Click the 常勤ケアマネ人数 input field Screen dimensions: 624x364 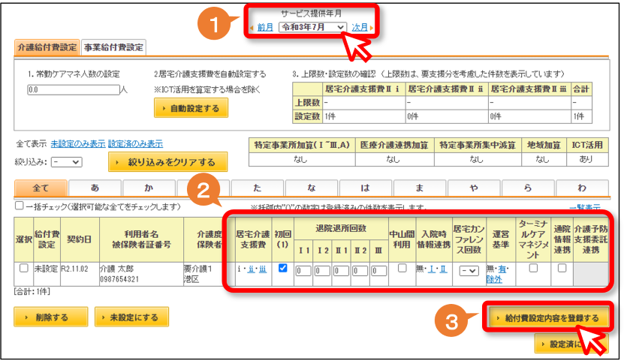pos(74,89)
